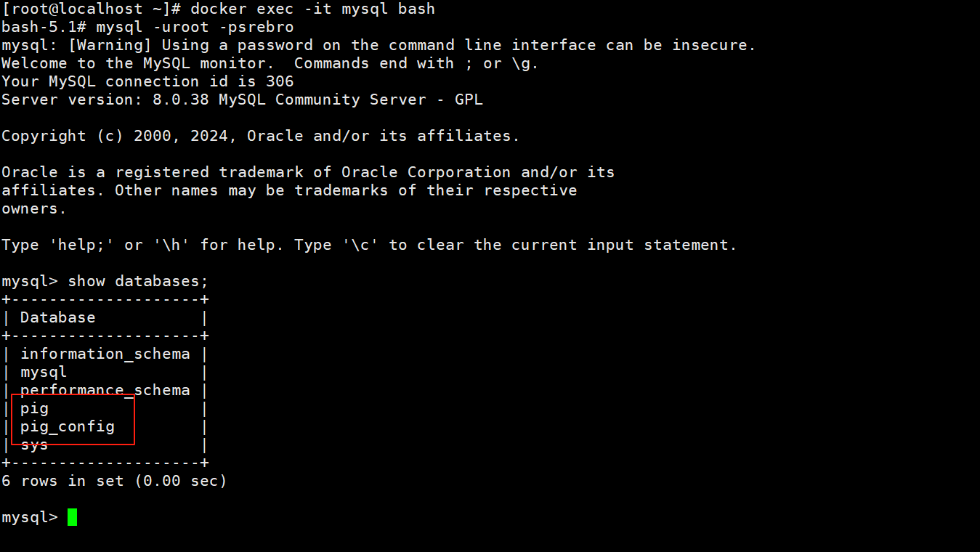
Task: Click the 'docker exec -it mysql bash' command
Action: [x=312, y=9]
